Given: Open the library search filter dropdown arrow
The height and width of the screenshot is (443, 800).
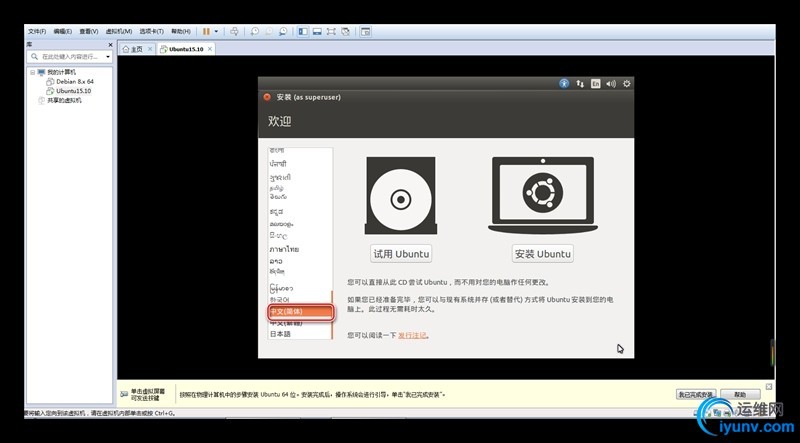Looking at the screenshot, I should 108,57.
